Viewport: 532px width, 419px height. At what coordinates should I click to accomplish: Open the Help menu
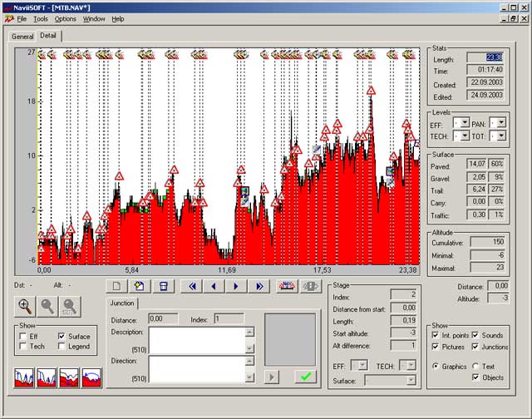[118, 19]
